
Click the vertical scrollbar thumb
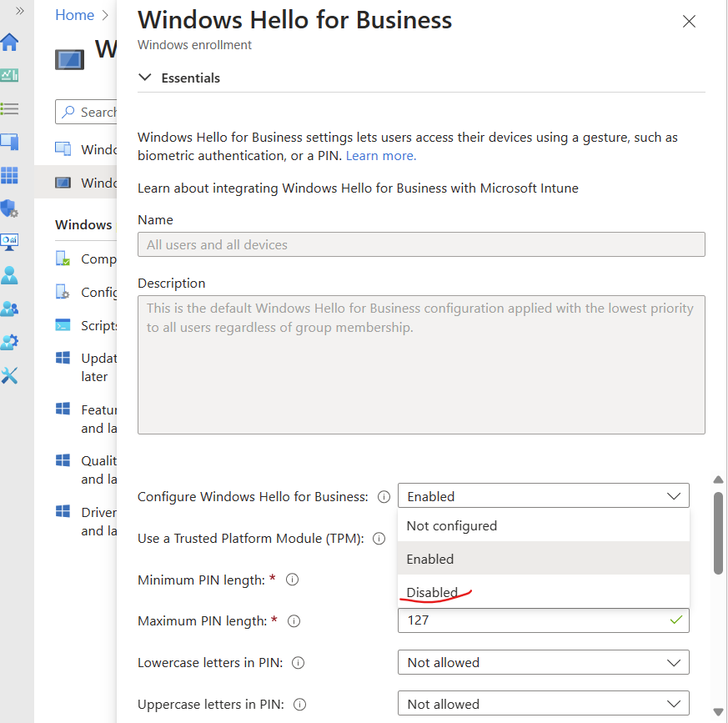click(718, 533)
